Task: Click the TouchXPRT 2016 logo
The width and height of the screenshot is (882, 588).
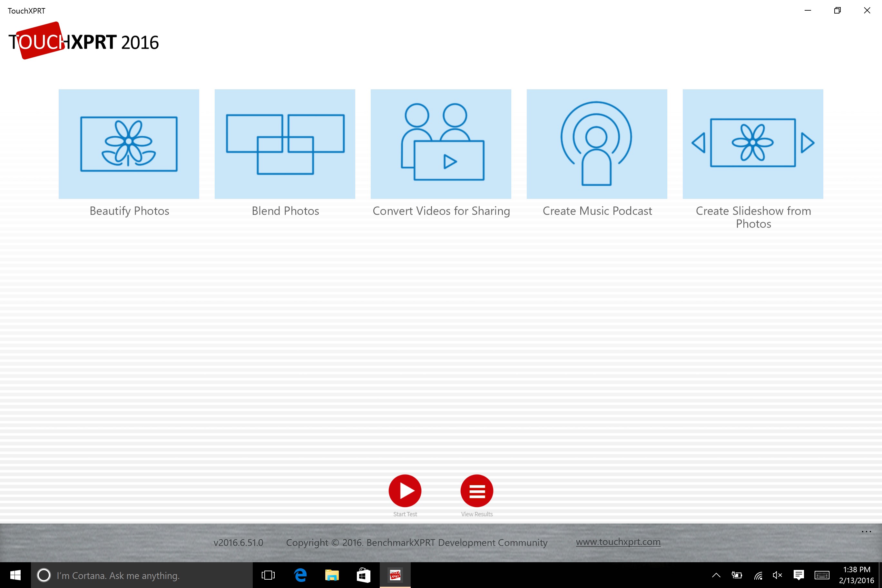Action: point(83,41)
